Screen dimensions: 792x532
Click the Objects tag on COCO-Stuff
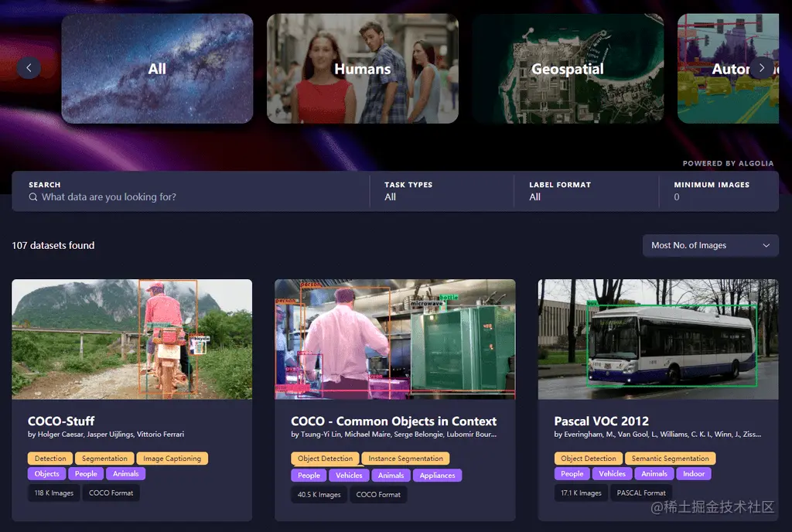[47, 473]
